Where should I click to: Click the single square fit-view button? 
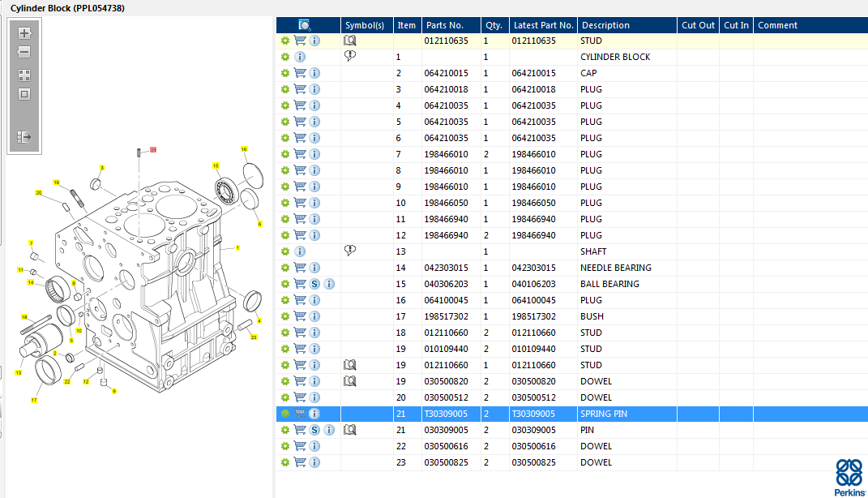[24, 94]
